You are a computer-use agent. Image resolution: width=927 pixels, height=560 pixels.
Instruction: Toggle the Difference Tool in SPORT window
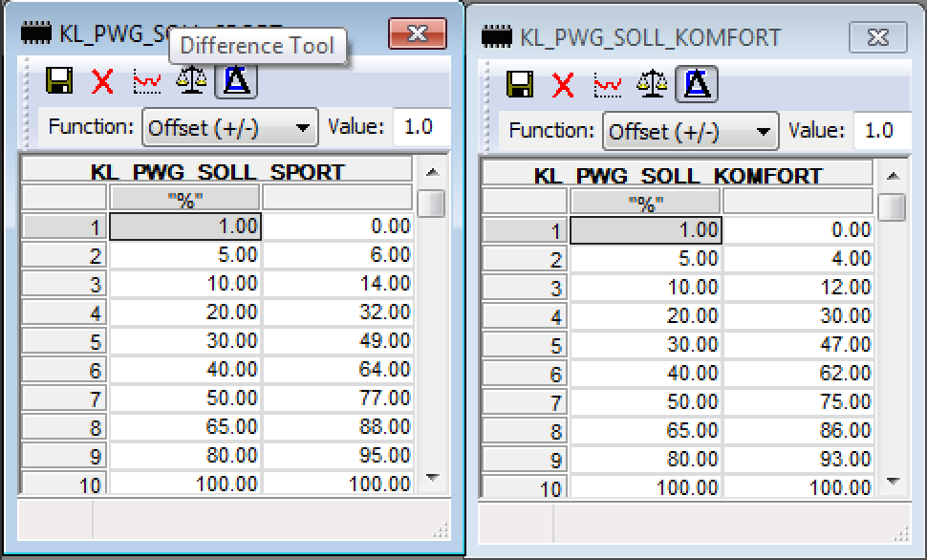(236, 82)
